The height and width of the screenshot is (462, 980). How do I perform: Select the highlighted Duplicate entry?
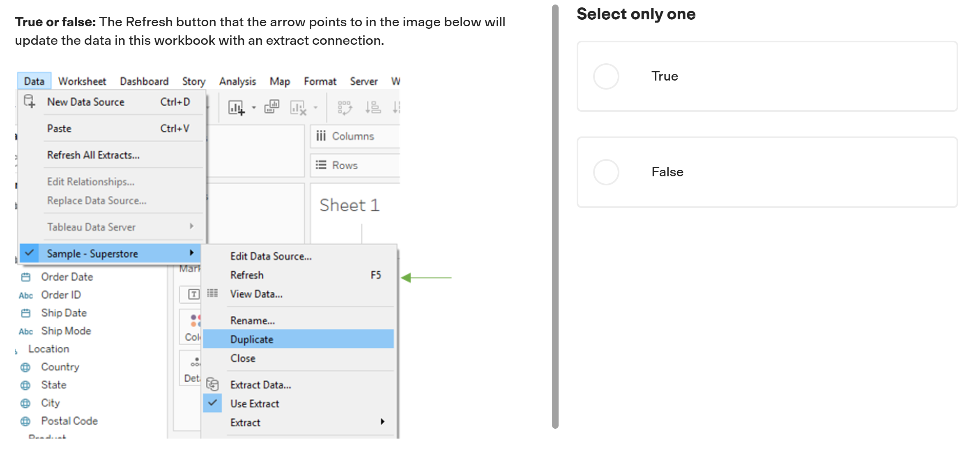[x=299, y=340]
